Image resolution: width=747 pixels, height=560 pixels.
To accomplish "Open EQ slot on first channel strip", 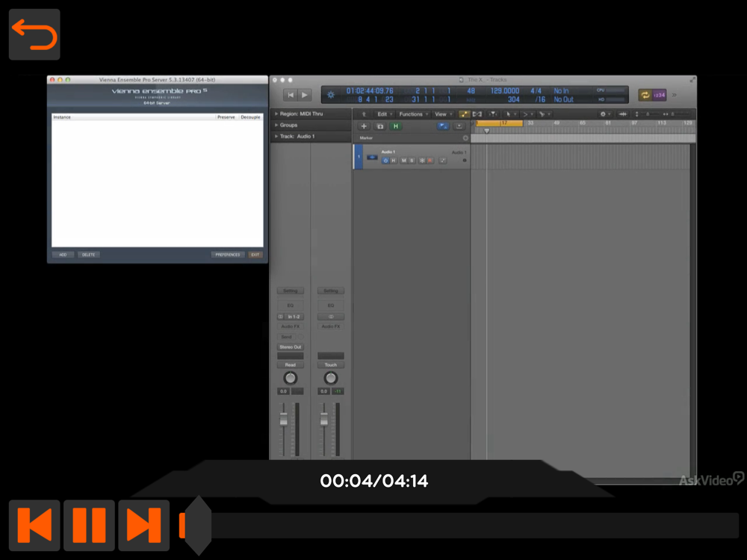I will pyautogui.click(x=290, y=305).
